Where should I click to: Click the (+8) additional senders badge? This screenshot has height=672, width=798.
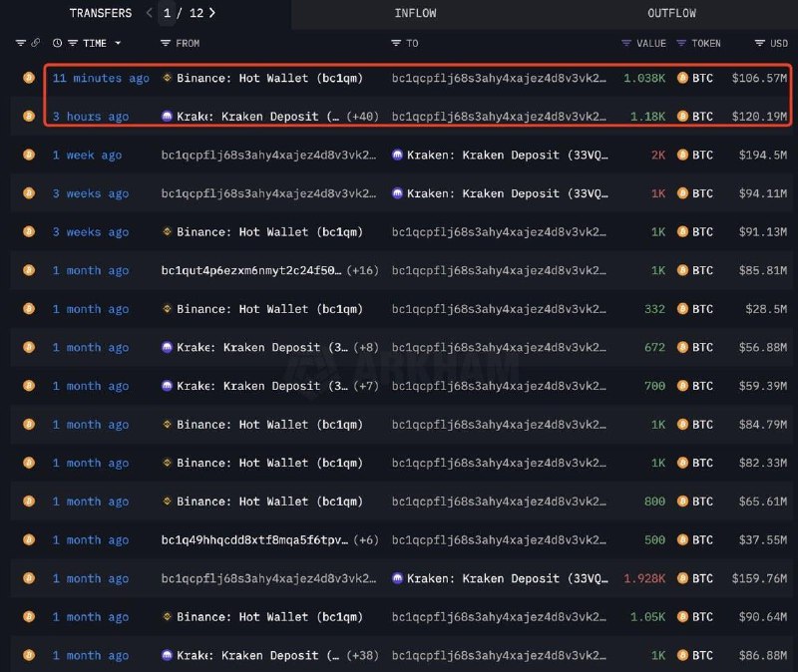[x=366, y=347]
